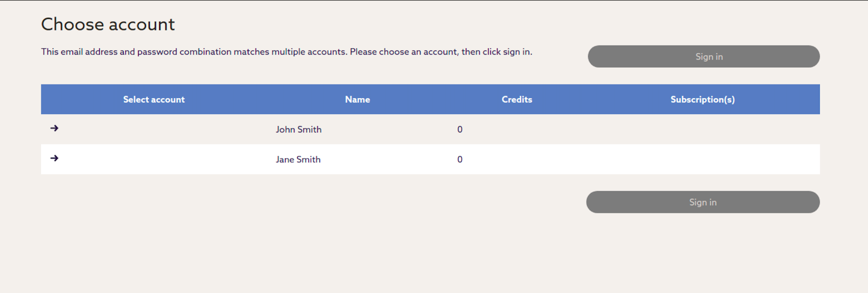This screenshot has width=868, height=293.
Task: Click John Smith's empty subscription cell
Action: tap(703, 129)
